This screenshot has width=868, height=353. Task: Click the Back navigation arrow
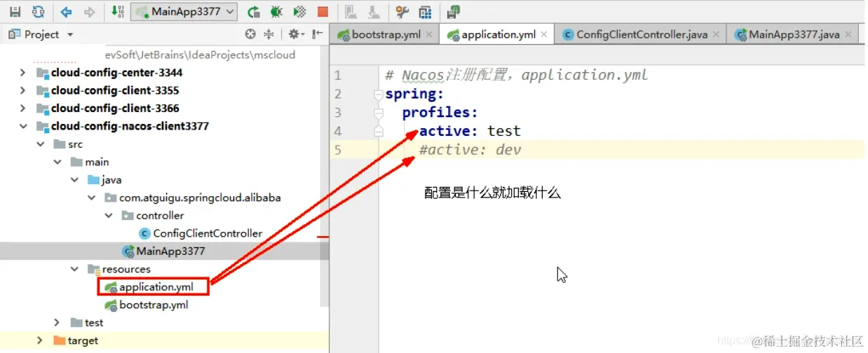point(66,12)
